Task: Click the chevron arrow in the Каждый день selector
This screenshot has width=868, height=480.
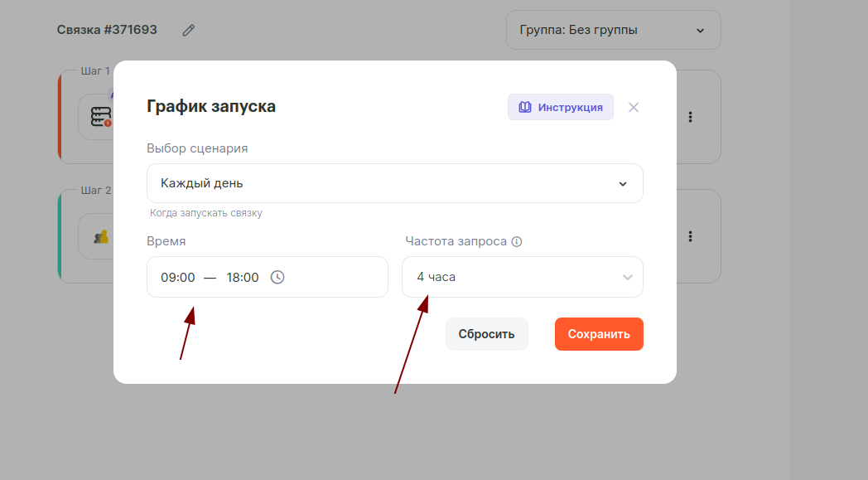Action: click(623, 184)
